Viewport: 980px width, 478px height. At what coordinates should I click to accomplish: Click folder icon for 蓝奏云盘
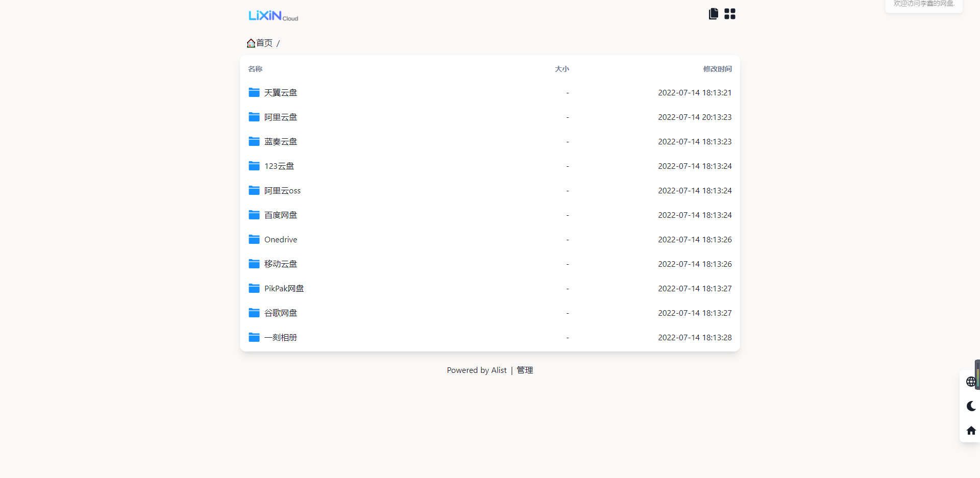[254, 141]
